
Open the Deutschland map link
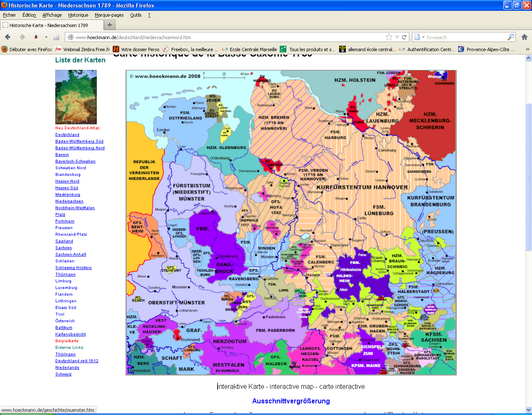(x=67, y=135)
